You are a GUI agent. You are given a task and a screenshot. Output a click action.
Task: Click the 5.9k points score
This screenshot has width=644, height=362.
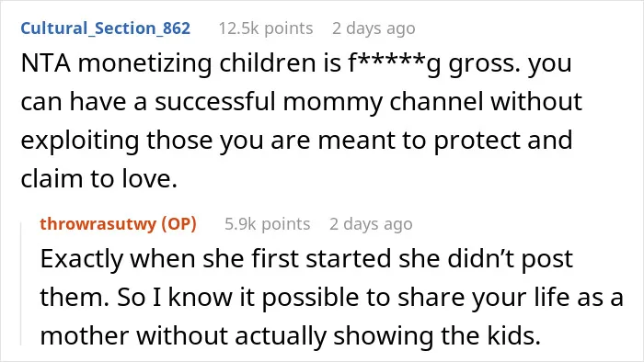268,224
